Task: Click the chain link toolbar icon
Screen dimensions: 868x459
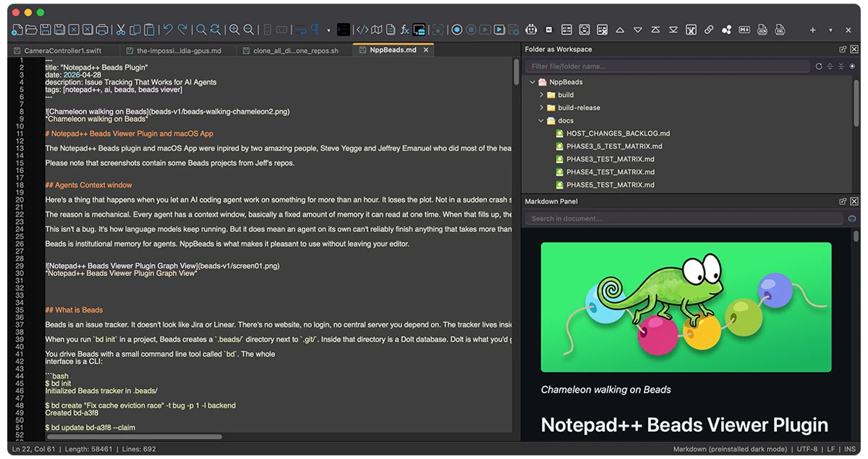Action: point(709,30)
